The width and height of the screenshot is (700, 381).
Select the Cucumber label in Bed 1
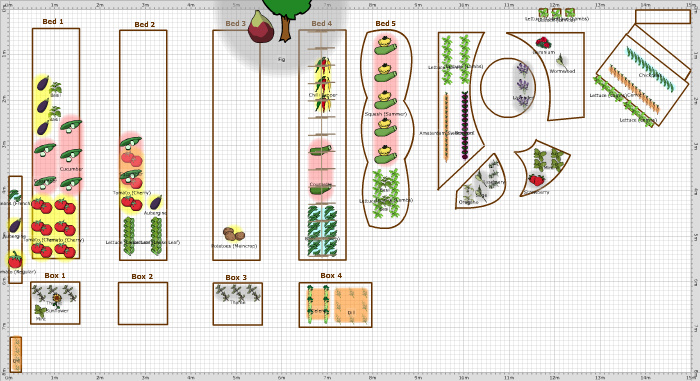tap(71, 169)
